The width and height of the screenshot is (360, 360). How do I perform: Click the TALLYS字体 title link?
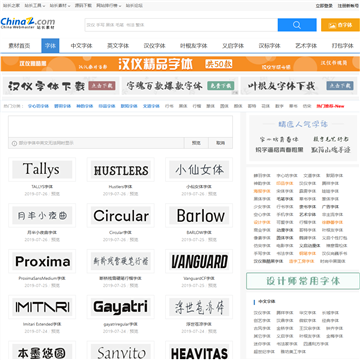click(x=42, y=187)
